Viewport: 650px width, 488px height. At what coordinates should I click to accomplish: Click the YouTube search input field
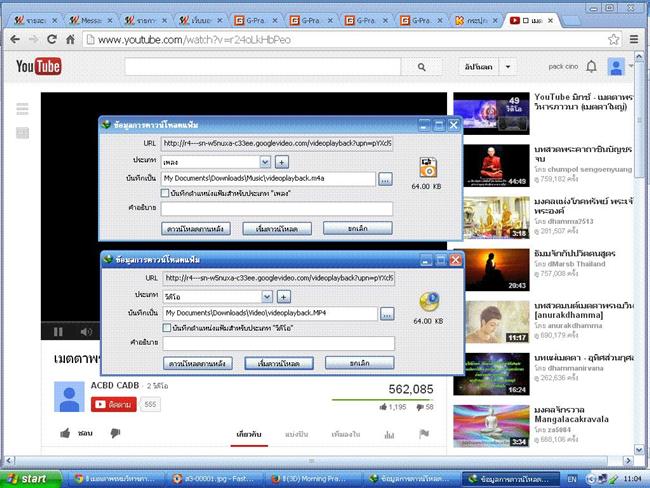(263, 67)
